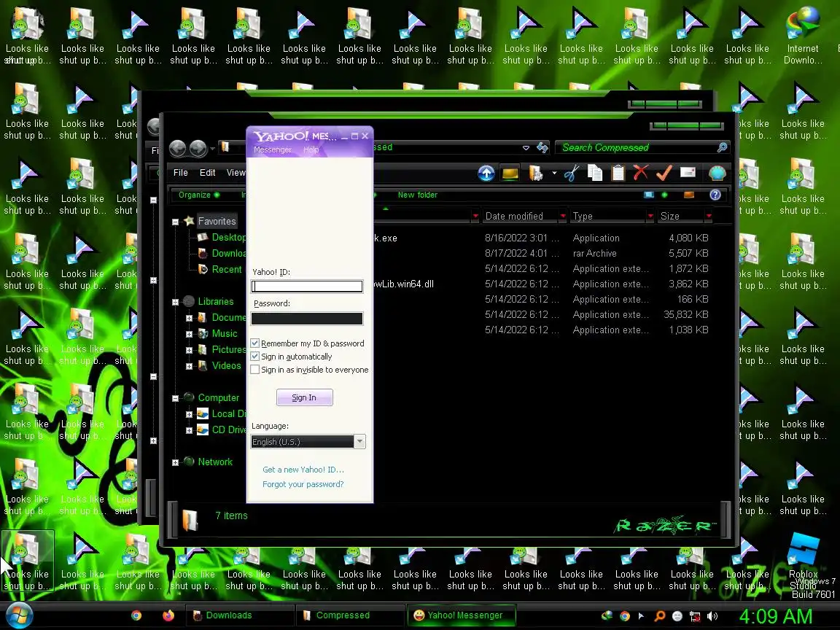Click the Yahoo! ID input field
The image size is (840, 630).
click(x=307, y=286)
